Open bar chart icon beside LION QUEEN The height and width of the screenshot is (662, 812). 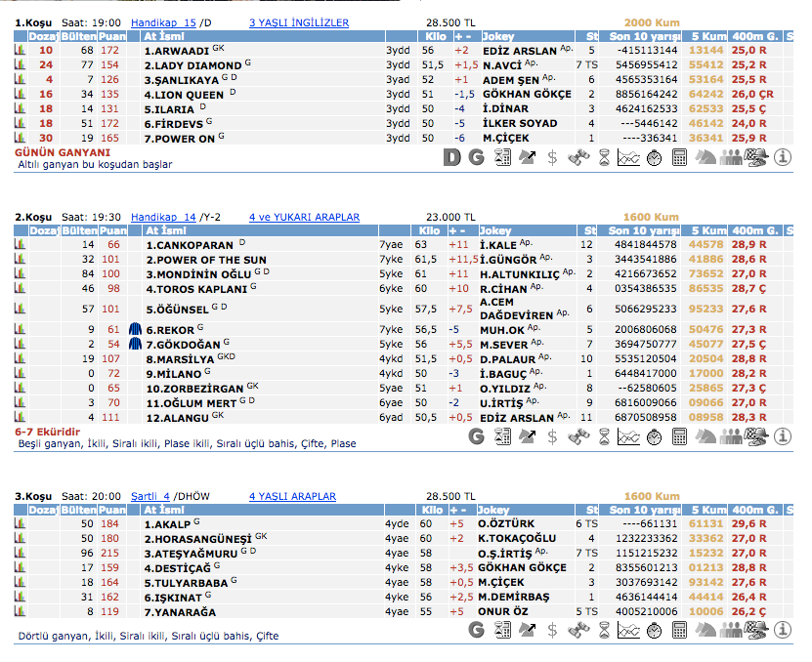point(19,95)
